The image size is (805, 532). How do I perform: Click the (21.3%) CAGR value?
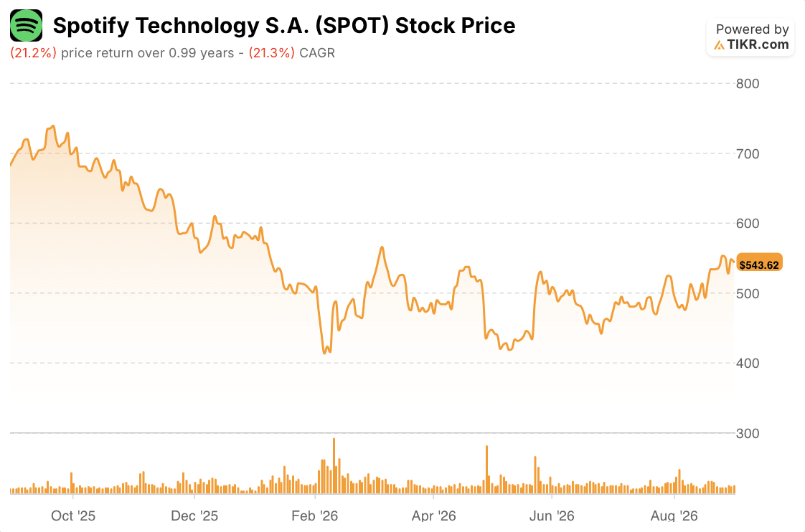[x=272, y=53]
